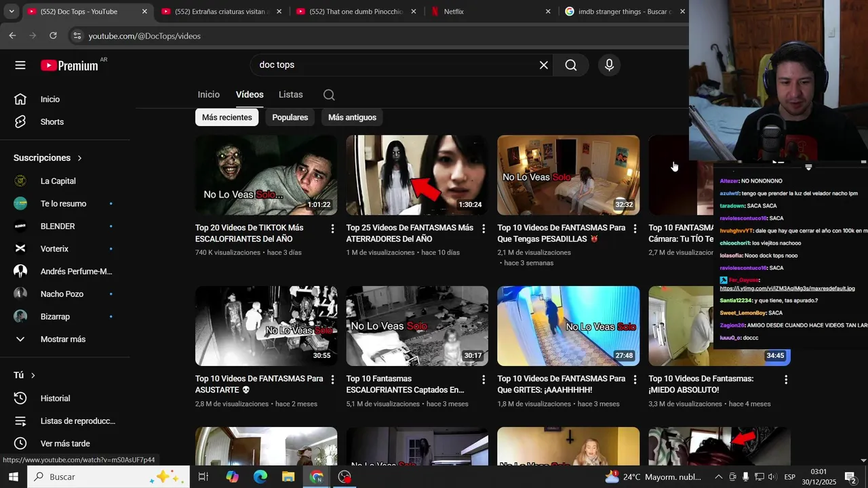Open the YouTube hamburger guide menu
The image size is (868, 488).
(x=20, y=65)
